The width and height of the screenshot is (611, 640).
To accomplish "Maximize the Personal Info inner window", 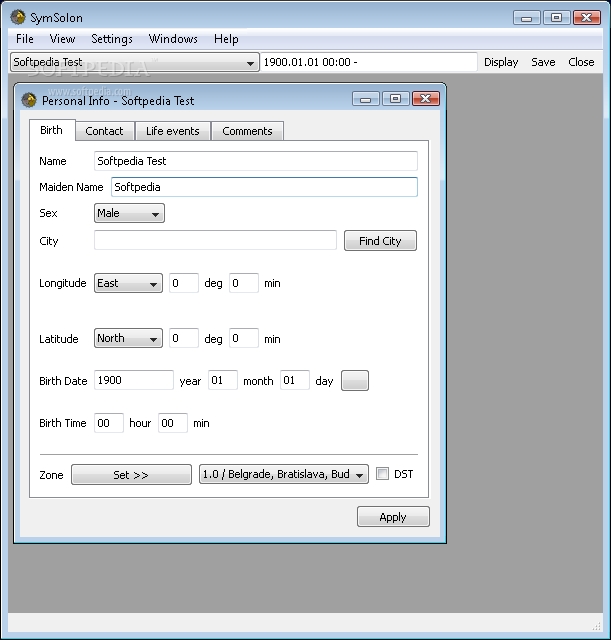I will pos(395,99).
